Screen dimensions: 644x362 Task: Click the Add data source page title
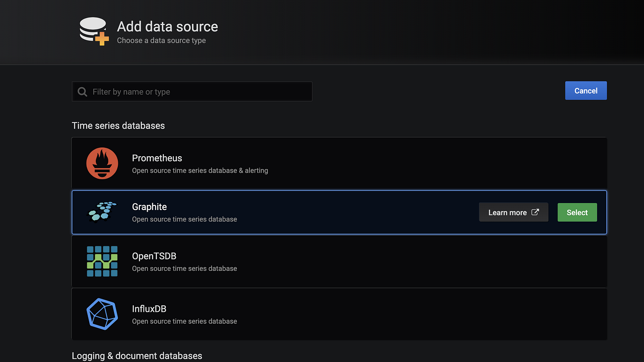167,26
